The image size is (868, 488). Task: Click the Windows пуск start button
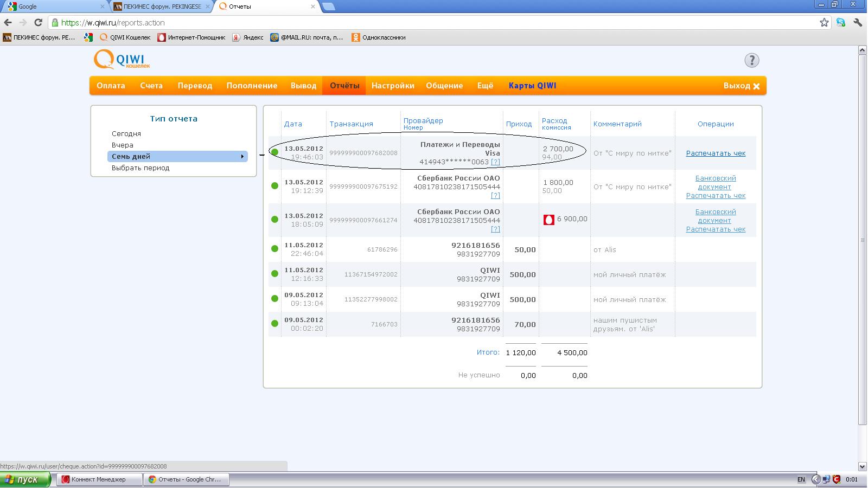[x=25, y=479]
